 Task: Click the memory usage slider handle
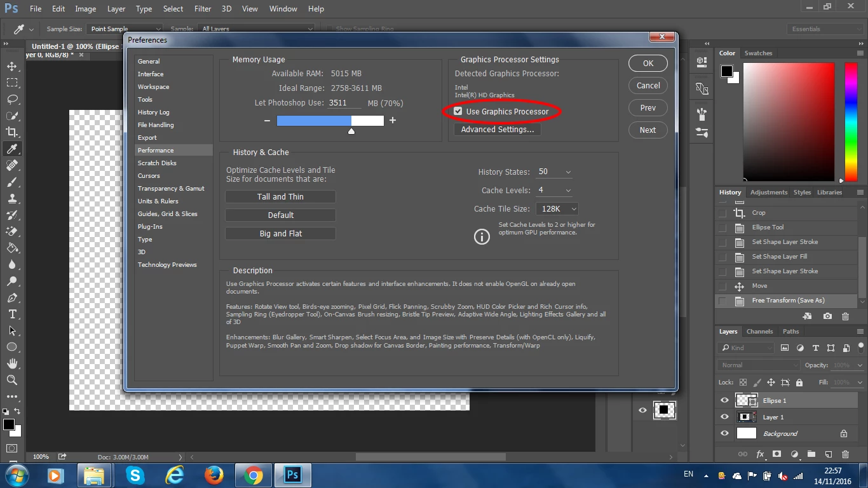(351, 131)
